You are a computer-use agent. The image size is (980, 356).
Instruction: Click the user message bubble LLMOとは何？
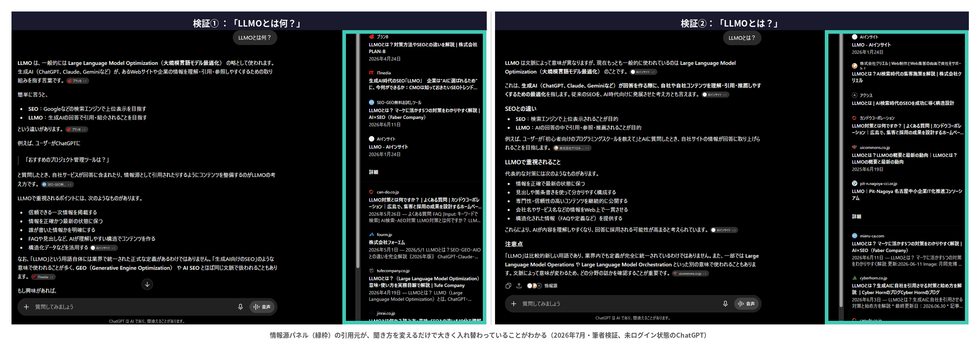point(254,38)
